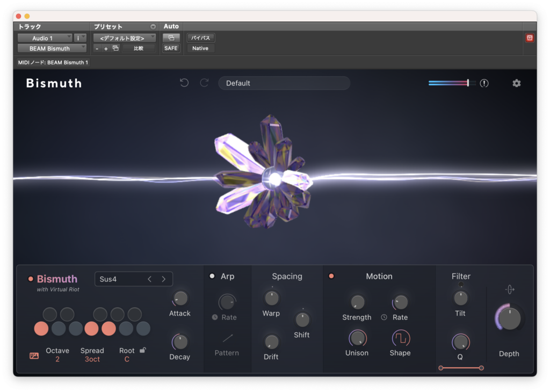Toggle the second white key D

coord(59,329)
